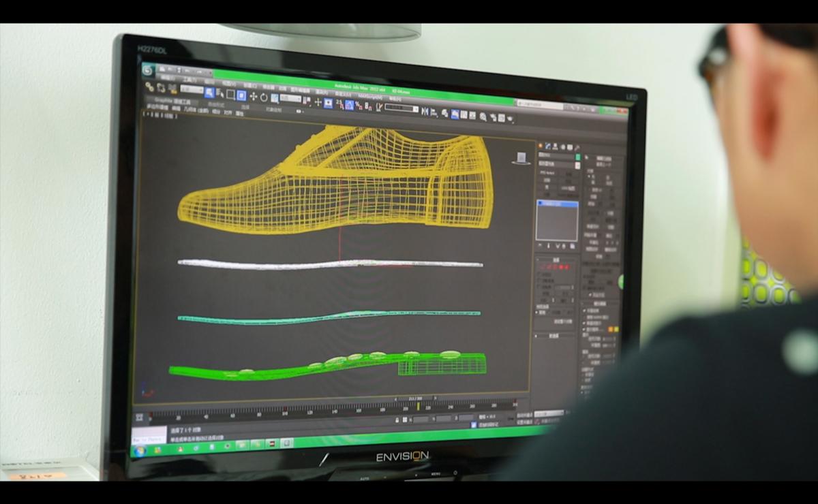Switch to the Utilities command panel tab

[x=577, y=147]
